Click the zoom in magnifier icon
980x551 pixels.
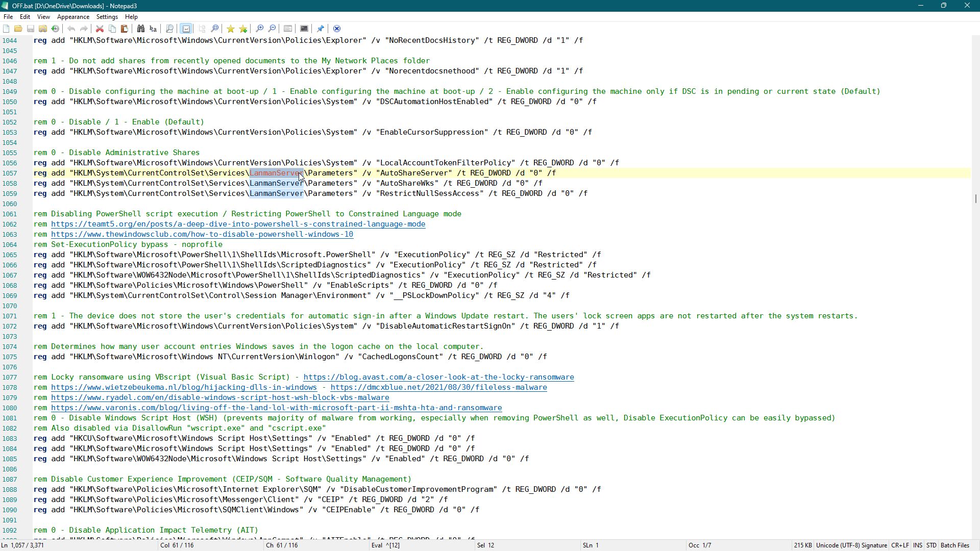[260, 29]
